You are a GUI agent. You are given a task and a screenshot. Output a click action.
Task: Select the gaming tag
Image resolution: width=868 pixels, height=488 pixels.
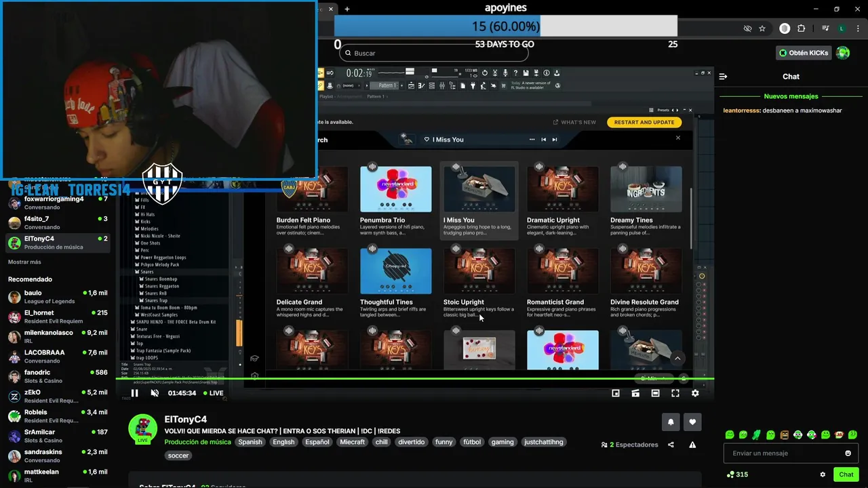[x=502, y=442]
